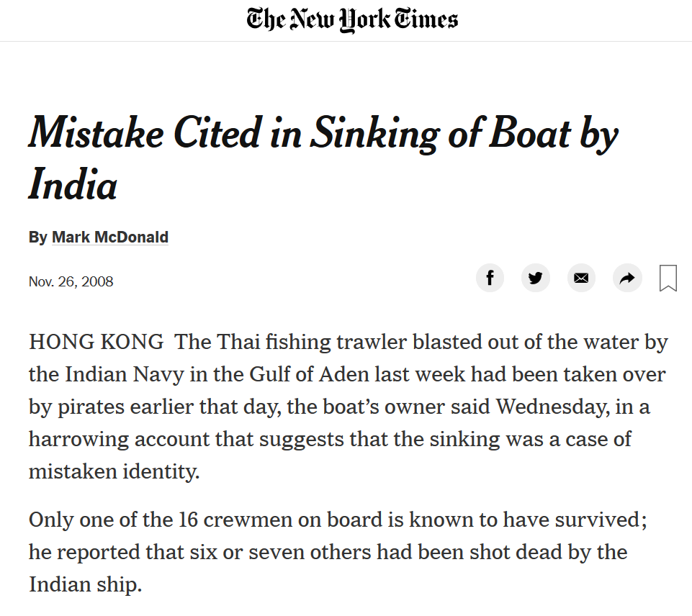The height and width of the screenshot is (616, 692).
Task: Click the article headline text
Action: click(323, 157)
